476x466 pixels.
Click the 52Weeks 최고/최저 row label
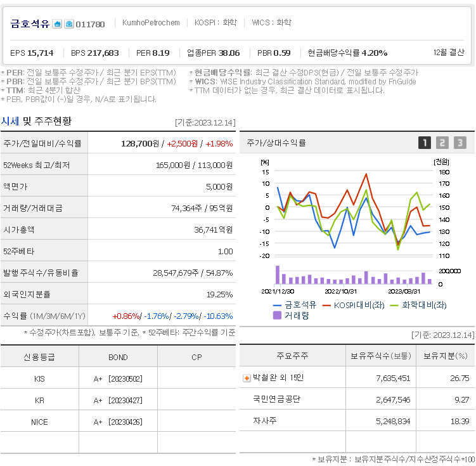[36, 165]
